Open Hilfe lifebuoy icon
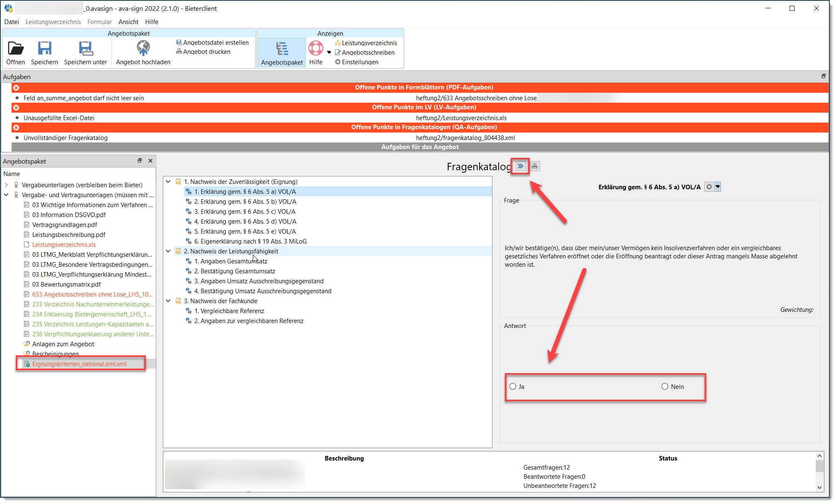 [316, 48]
